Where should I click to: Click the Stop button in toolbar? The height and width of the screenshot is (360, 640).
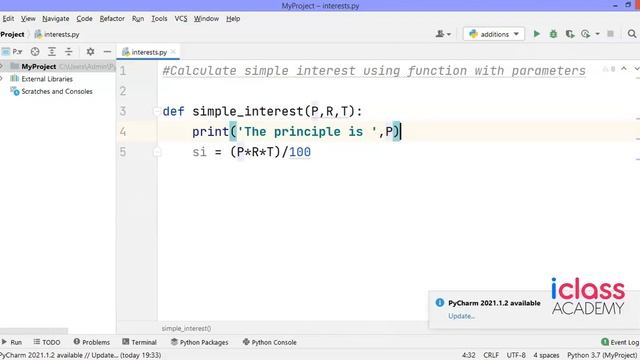pyautogui.click(x=610, y=34)
